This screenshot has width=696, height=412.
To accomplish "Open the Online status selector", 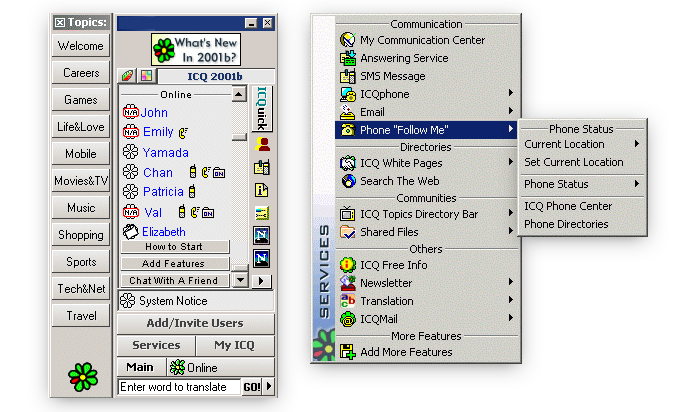I will click(221, 367).
